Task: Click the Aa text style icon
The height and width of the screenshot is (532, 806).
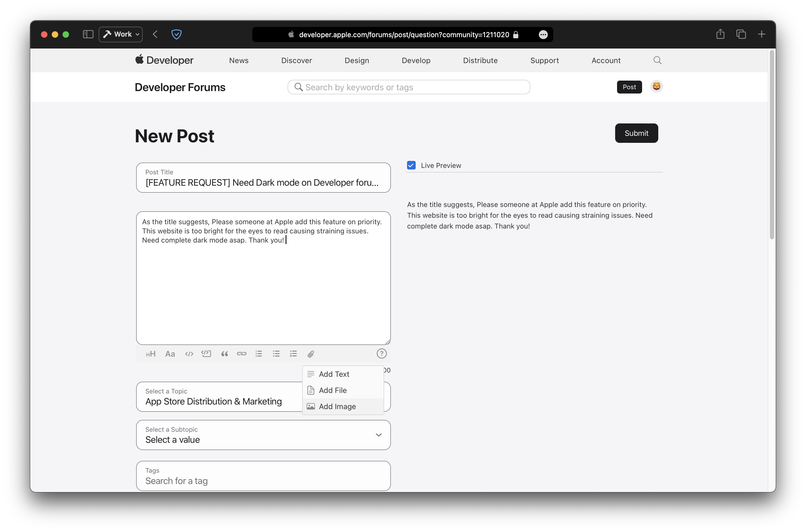Action: (x=170, y=354)
